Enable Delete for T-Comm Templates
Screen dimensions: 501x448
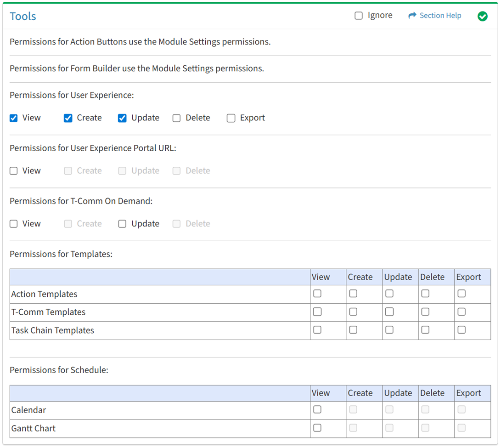(425, 312)
